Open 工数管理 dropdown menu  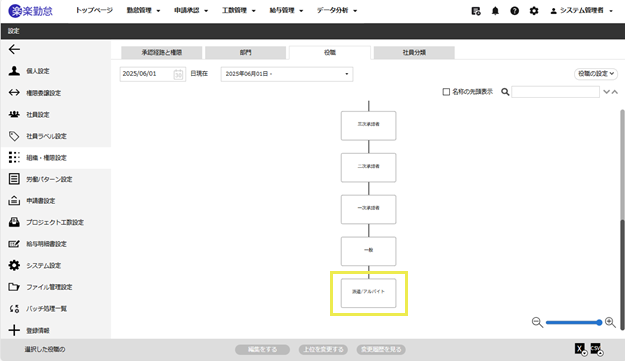coord(239,10)
